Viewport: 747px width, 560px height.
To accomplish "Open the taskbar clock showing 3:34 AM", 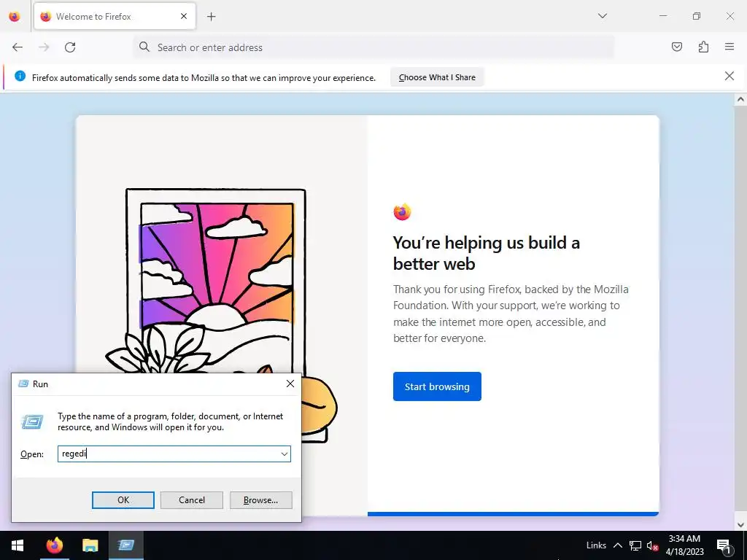I will coord(684,545).
